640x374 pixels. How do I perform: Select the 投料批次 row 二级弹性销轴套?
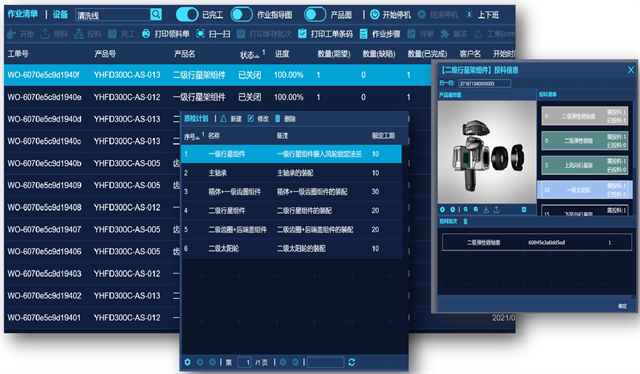(x=537, y=242)
